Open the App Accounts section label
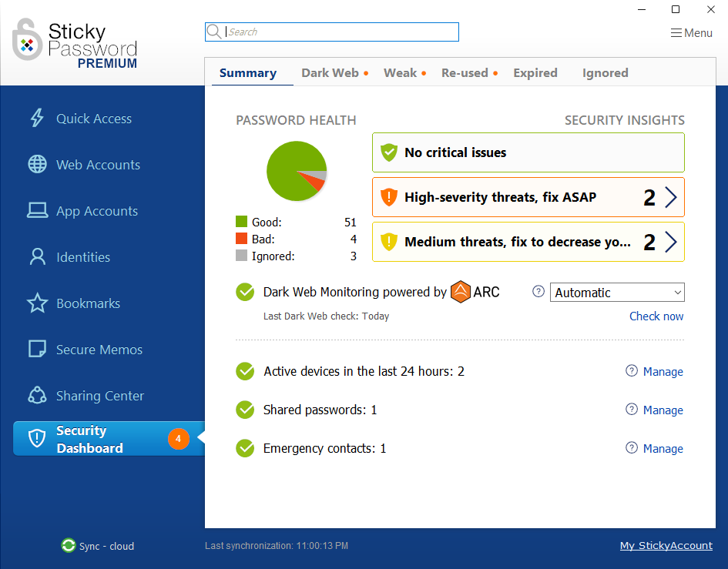The image size is (728, 569). click(97, 211)
